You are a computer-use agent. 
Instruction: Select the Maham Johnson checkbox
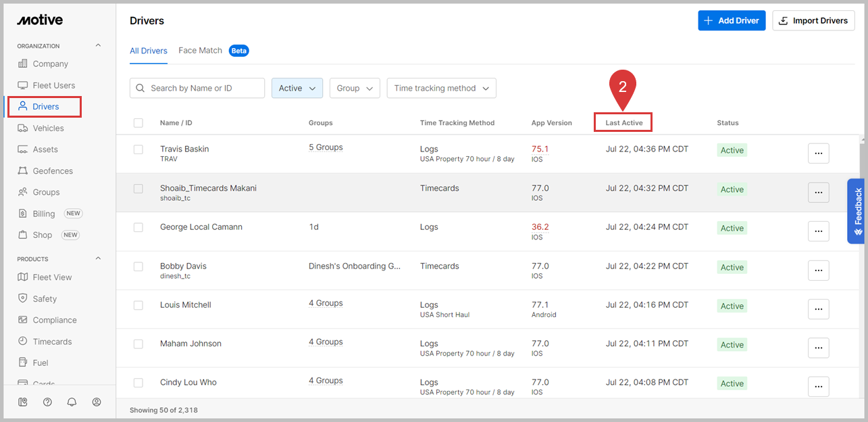click(138, 344)
